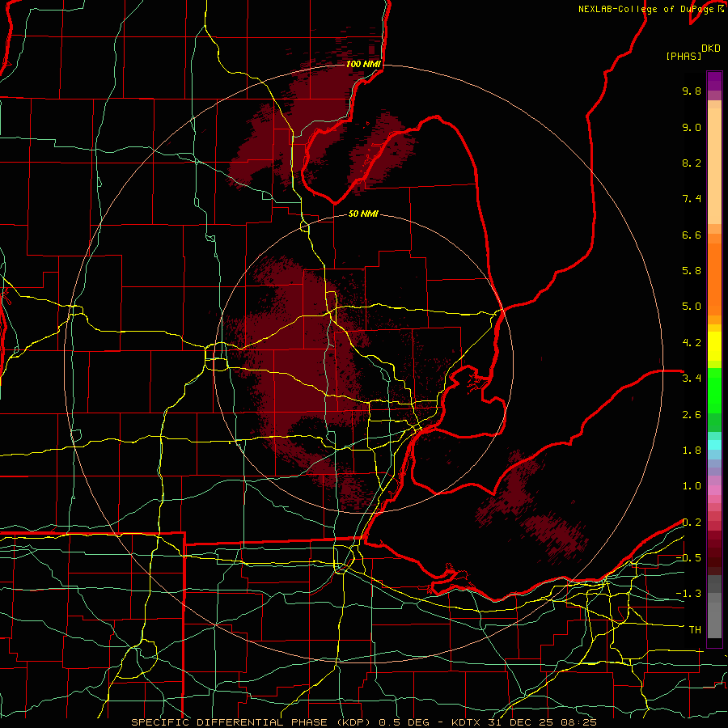Click the 1.0 scale value

692,486
